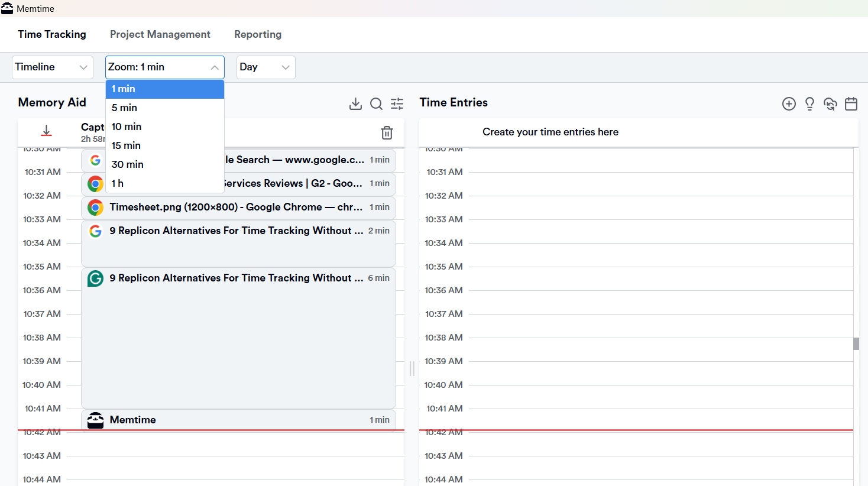Click Google icon on 2 min Replicon entry
Screen dimensions: 868x486
point(95,231)
